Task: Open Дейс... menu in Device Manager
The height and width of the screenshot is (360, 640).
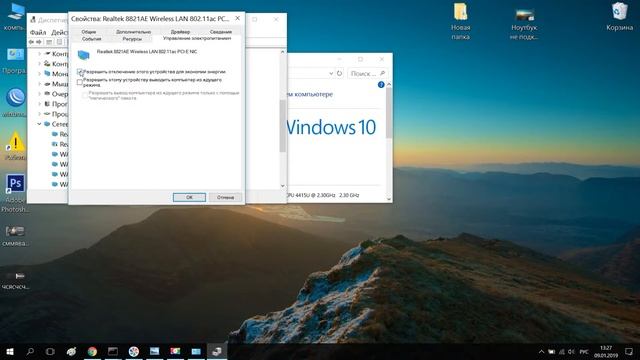Action: coord(60,32)
